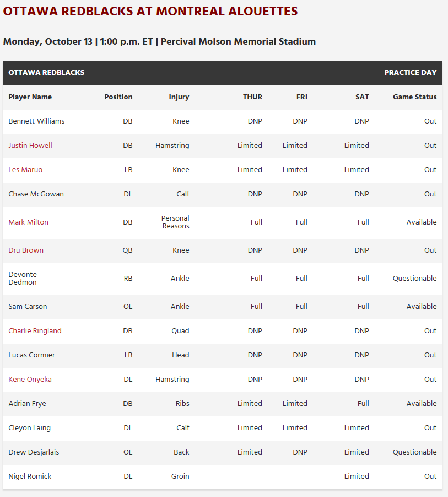Click the Monday, October 13 game info line

coord(159,42)
